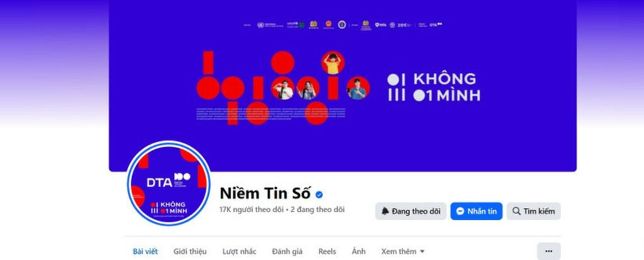Click the magnifier icon on Tìm kiếm
Screen dimensions: 644x260
click(517, 211)
